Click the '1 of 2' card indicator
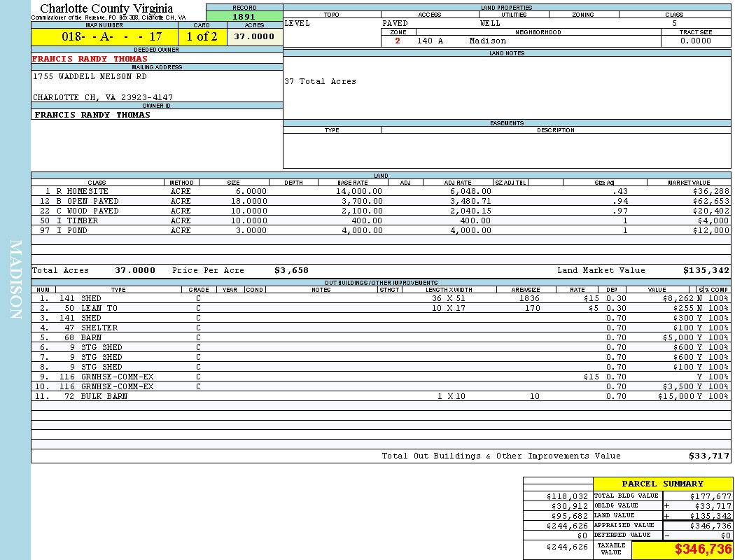Viewport: 735px width, 560px height. (202, 36)
